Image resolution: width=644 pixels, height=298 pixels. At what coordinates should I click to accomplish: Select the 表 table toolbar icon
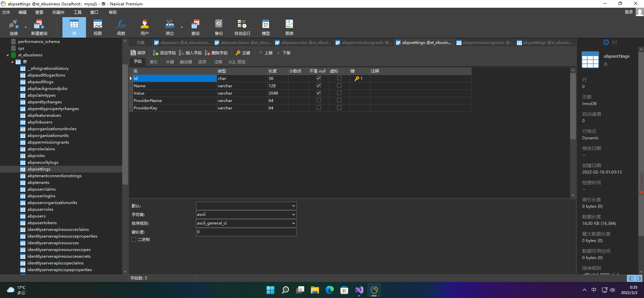[74, 27]
